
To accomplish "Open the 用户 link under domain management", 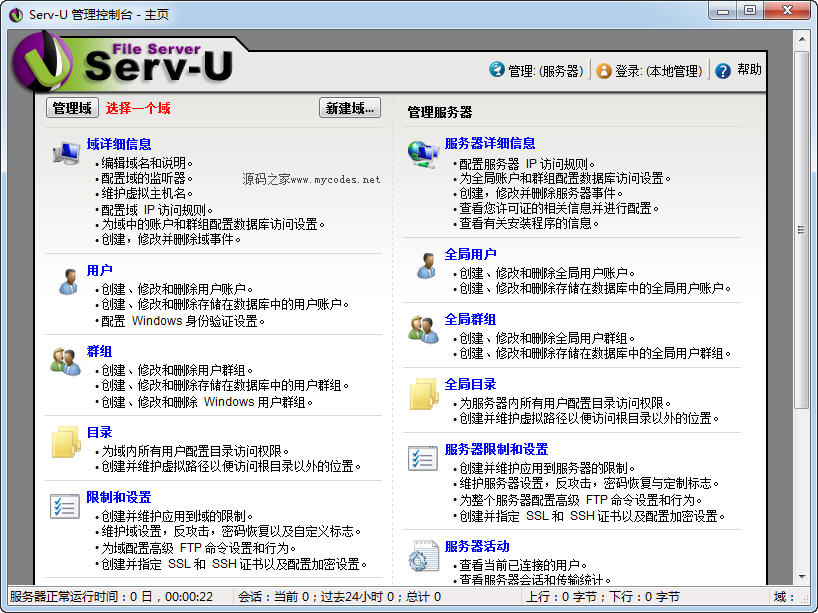I will [x=99, y=270].
